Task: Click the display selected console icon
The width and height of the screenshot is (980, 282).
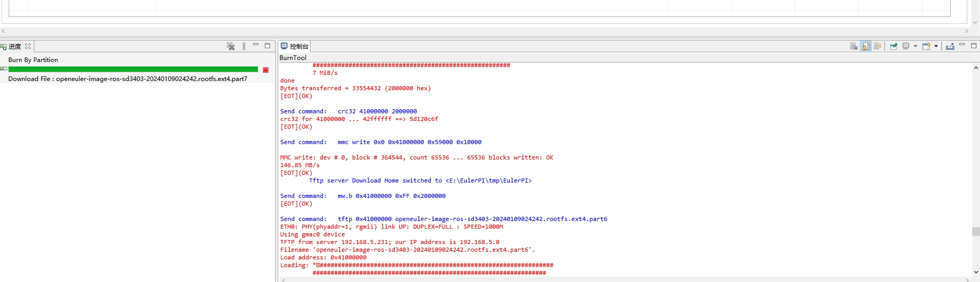Action: pos(906,46)
